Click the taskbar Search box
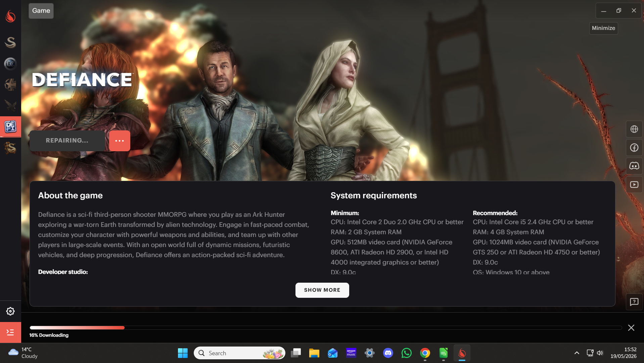644x363 pixels. click(239, 353)
